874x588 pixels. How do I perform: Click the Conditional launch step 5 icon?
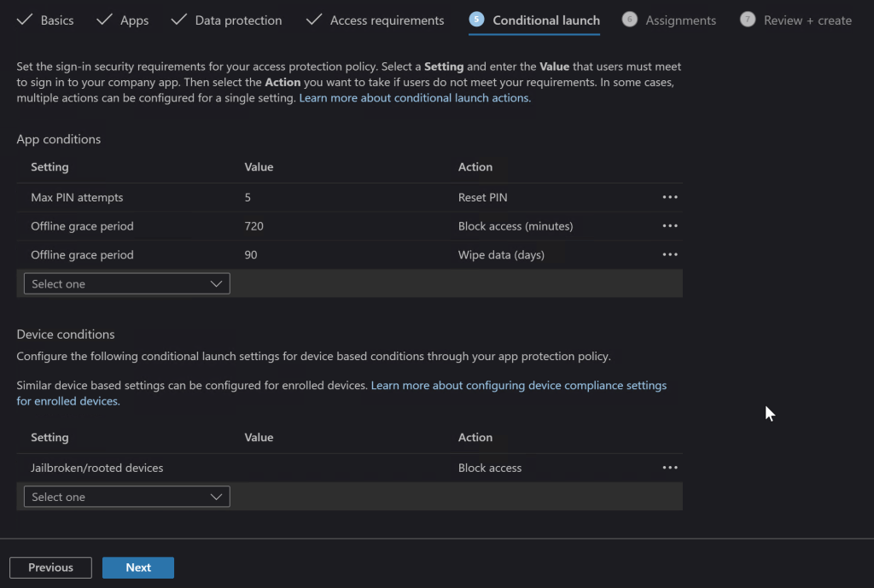pos(476,20)
